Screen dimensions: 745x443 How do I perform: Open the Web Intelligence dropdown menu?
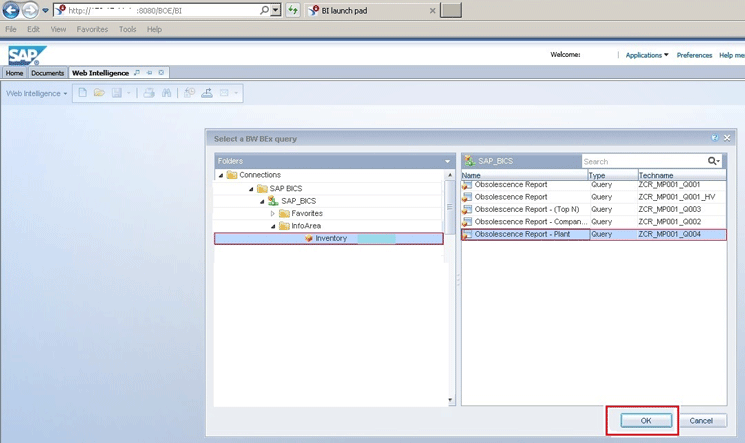(x=37, y=93)
